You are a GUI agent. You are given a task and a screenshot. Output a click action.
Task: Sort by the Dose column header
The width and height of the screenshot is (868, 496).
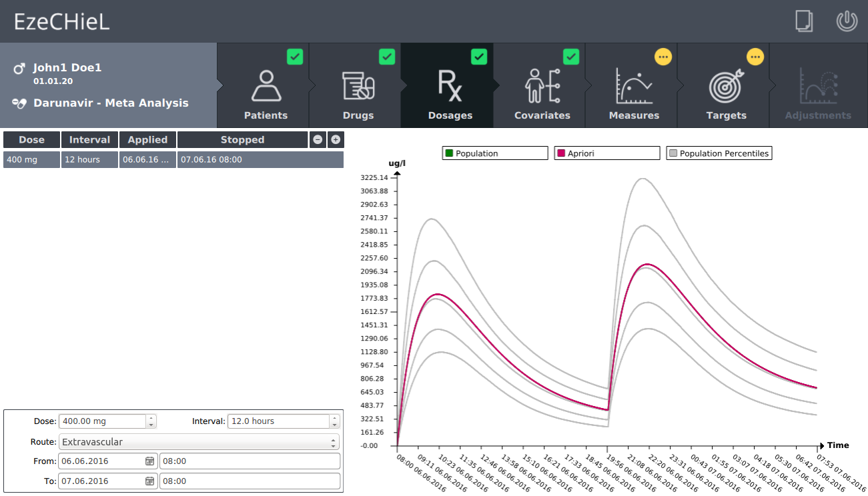(x=31, y=139)
